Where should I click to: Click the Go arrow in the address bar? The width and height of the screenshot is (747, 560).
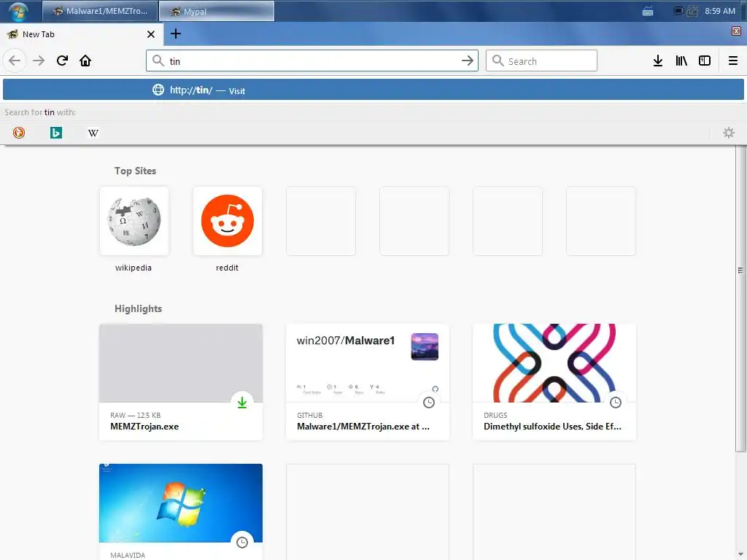tap(468, 61)
